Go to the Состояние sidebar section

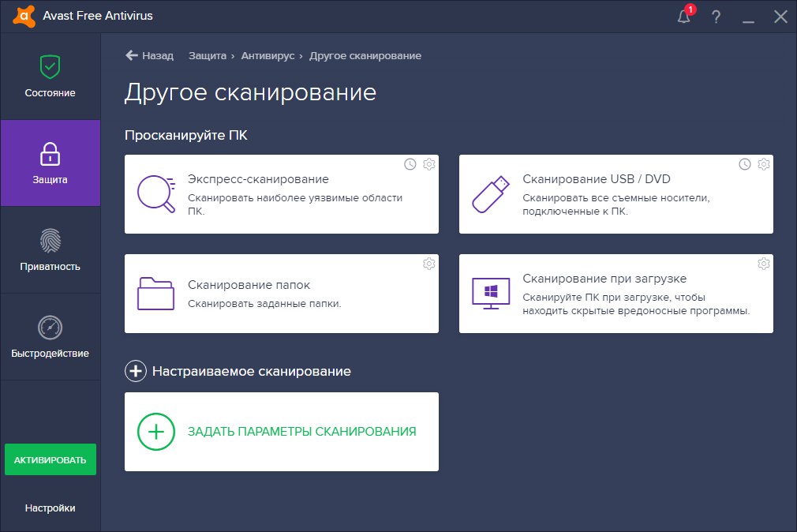coord(51,77)
